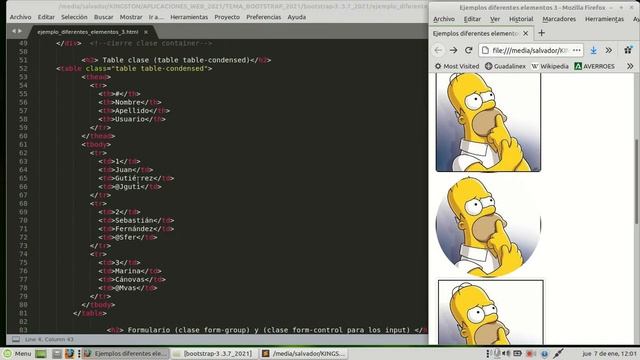This screenshot has width=640, height=360.
Task: Click the thumbnail-bordered Homer image
Action: [x=491, y=312]
